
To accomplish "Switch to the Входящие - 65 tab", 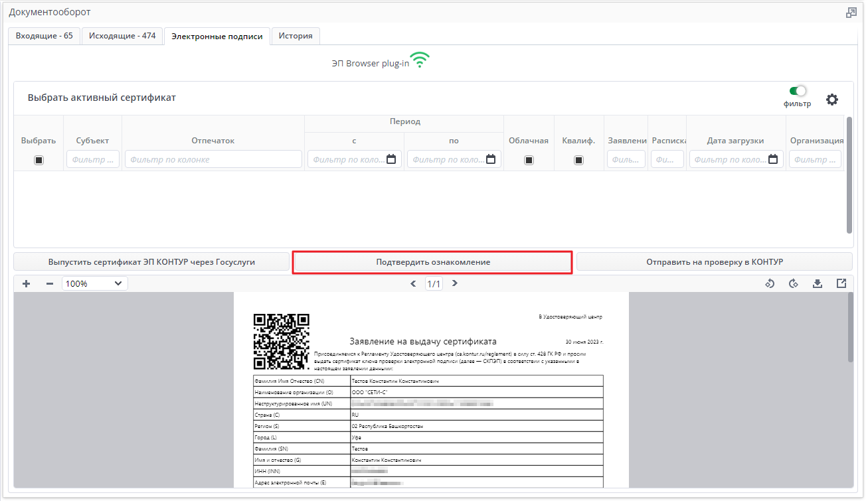I will [44, 36].
